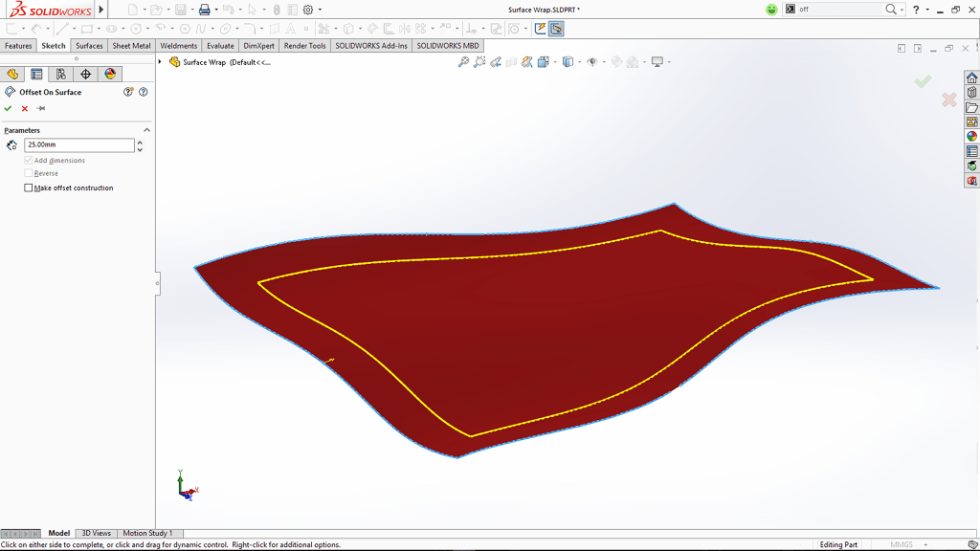Toggle the Add dimensions checkbox

(x=28, y=160)
